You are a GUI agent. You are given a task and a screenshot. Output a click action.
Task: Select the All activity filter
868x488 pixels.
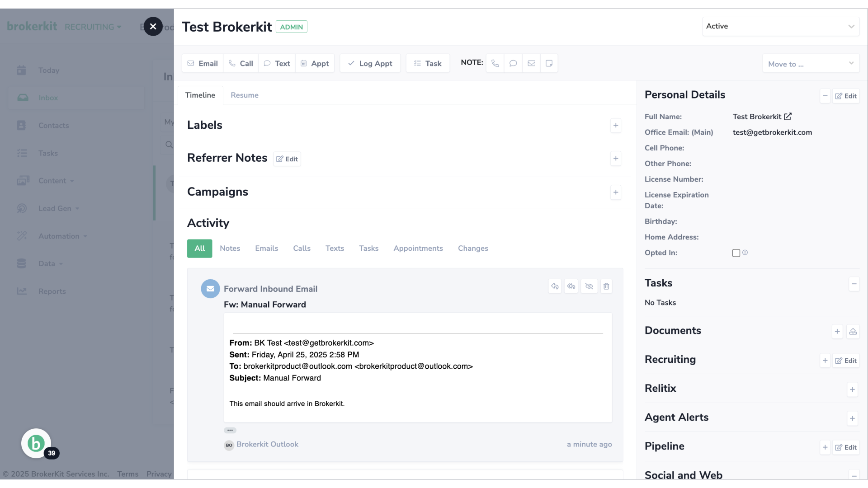click(x=200, y=249)
